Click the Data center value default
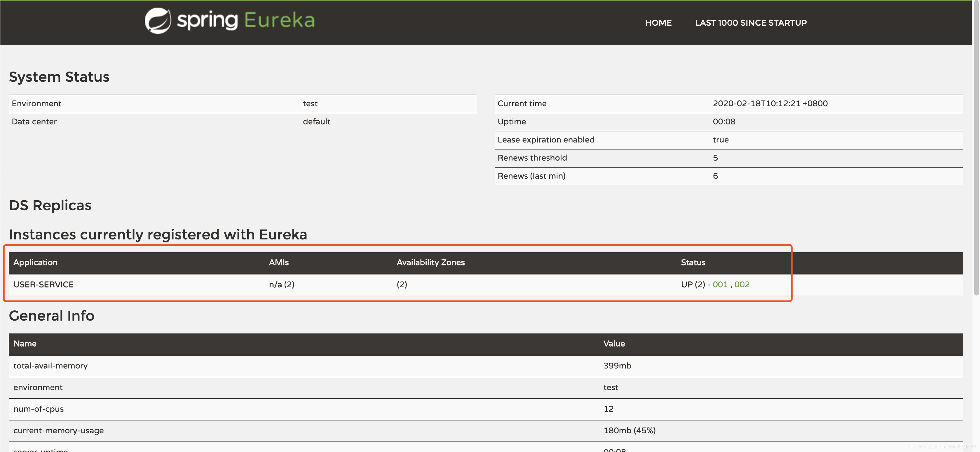980x452 pixels. [x=317, y=121]
